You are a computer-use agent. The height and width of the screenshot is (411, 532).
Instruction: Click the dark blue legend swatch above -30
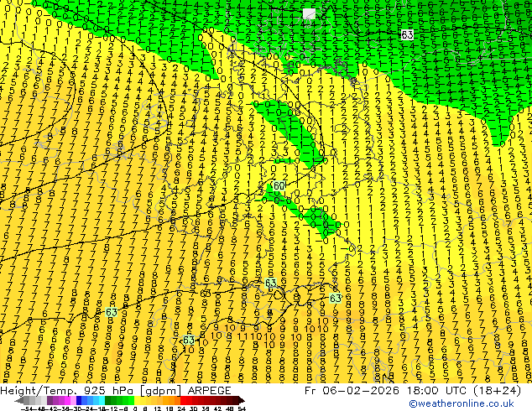tap(79, 400)
